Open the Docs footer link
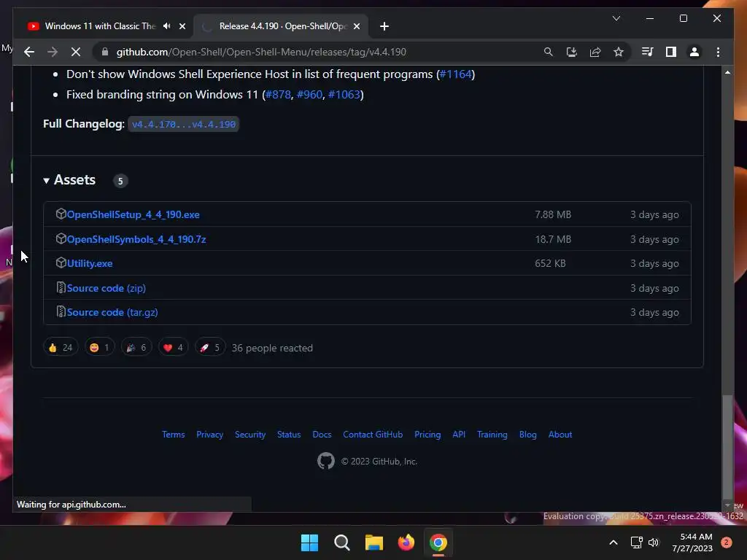The width and height of the screenshot is (747, 560). coord(322,435)
